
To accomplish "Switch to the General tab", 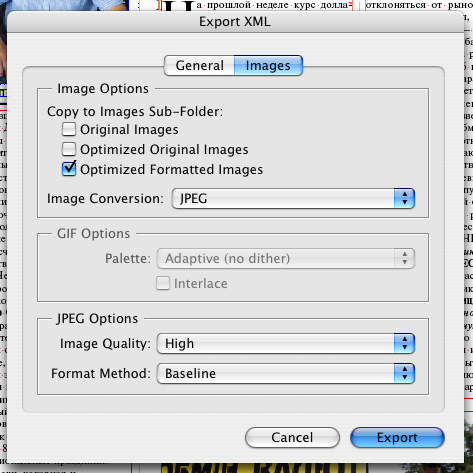I will click(x=199, y=65).
